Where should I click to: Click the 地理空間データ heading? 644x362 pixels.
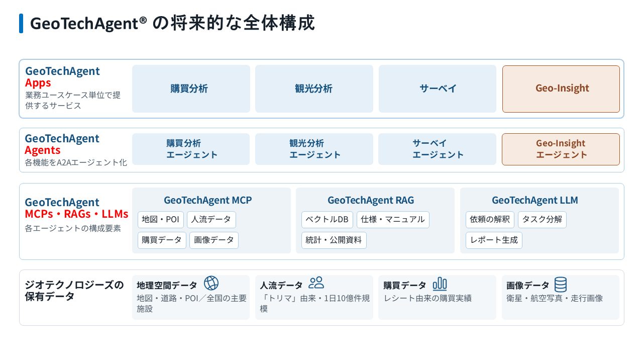[x=167, y=286]
